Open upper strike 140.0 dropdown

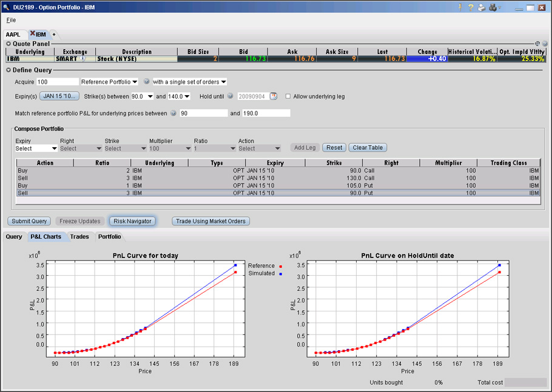pos(179,96)
